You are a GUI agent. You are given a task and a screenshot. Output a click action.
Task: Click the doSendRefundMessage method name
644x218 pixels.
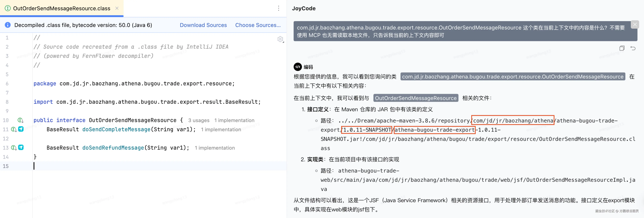113,148
